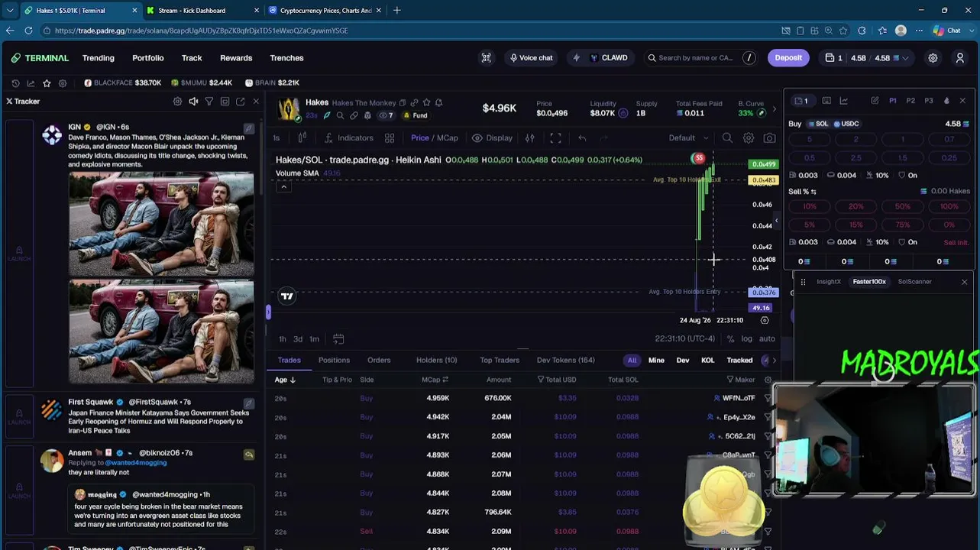The image size is (980, 550).
Task: Toggle auto scale on chart
Action: (767, 339)
